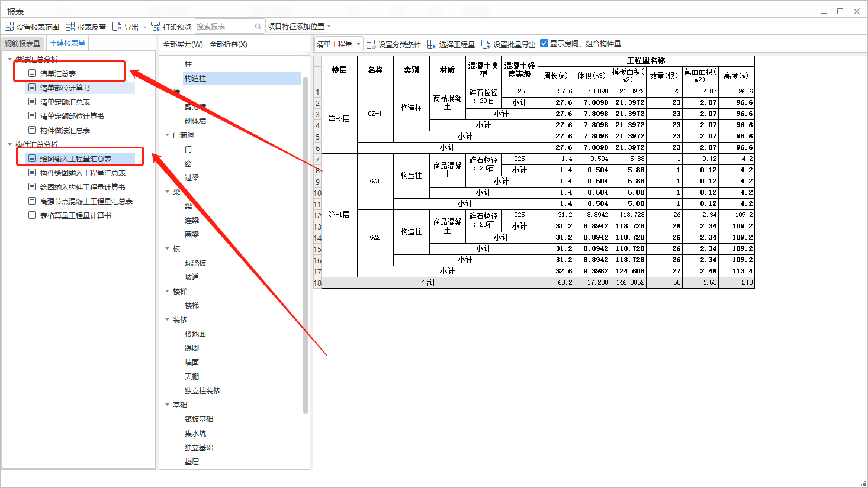The image size is (868, 488).
Task: Open the 清单工程量 dropdown
Action: coord(338,44)
